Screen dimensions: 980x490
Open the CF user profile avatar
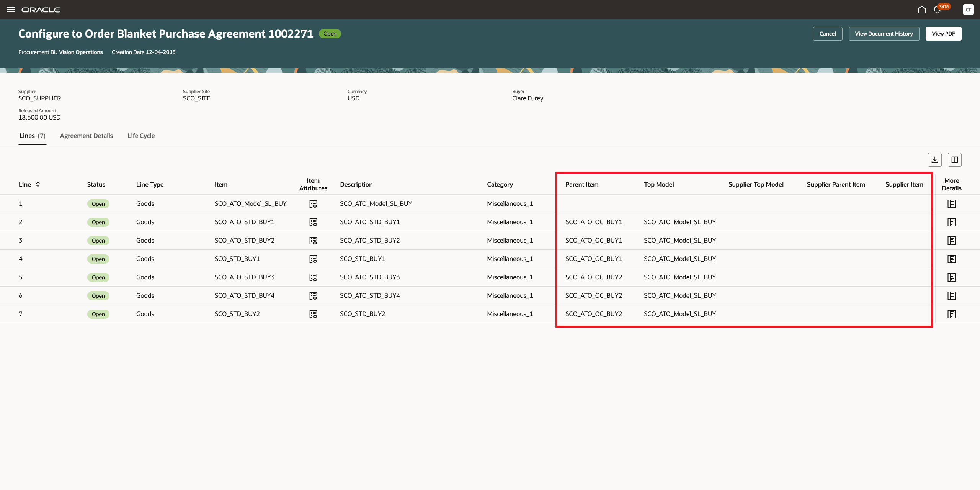(968, 10)
